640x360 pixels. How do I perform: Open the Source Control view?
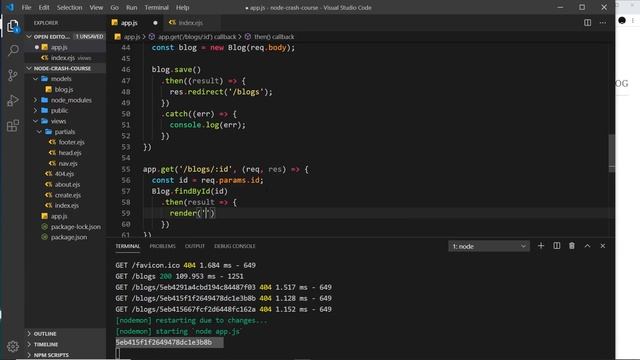pos(13,75)
